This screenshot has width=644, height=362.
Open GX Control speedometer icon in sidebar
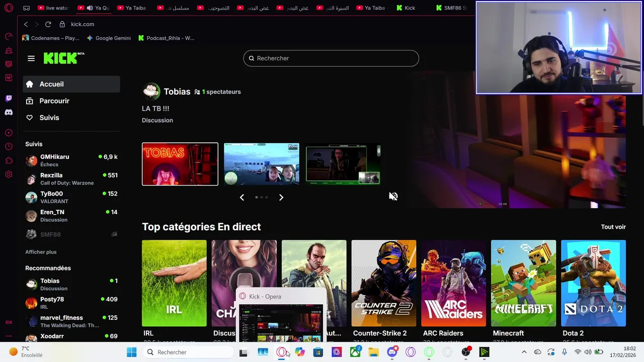(x=9, y=36)
